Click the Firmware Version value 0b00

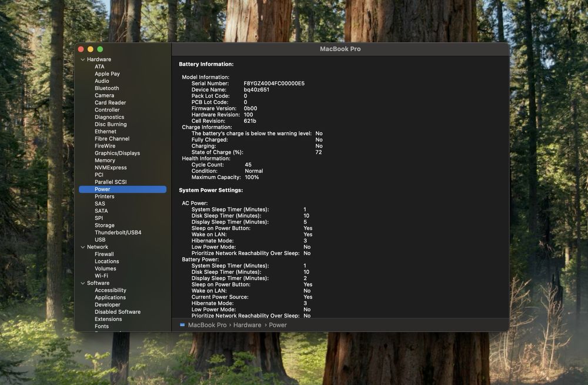[x=250, y=108]
